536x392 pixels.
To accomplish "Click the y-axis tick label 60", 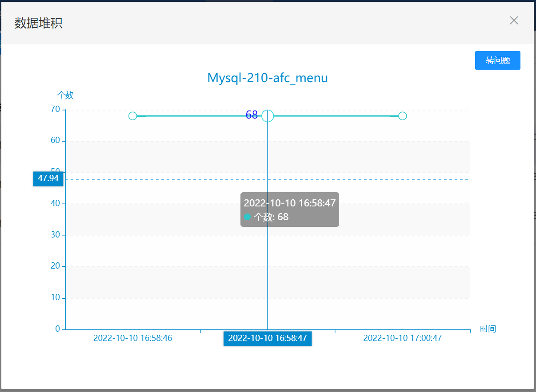I will coord(55,141).
